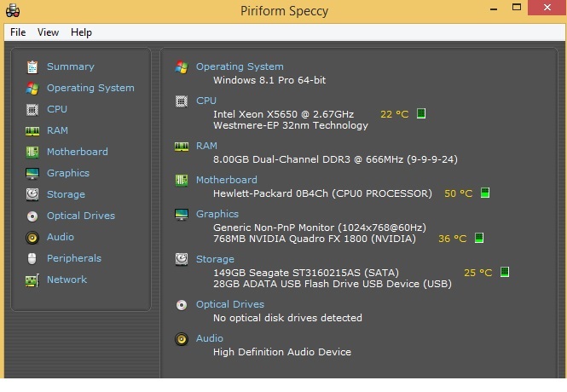Click the Operating System Windows flag icon in sidebar

[x=32, y=88]
